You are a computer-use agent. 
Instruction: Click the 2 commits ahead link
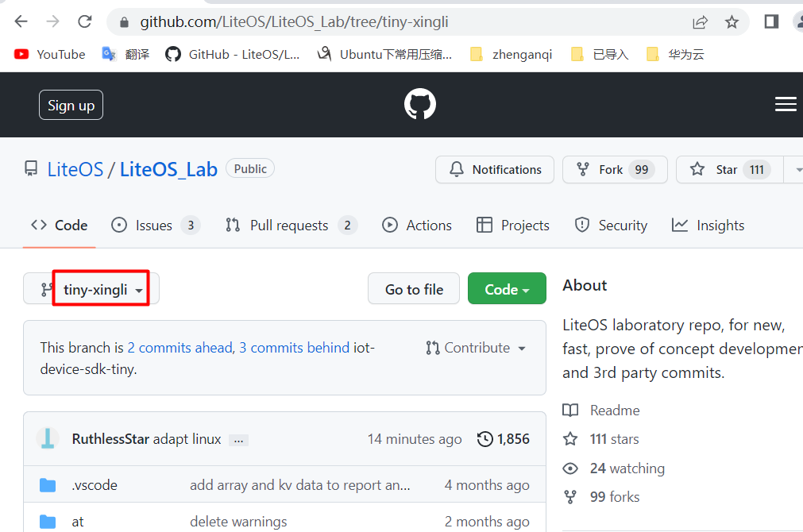[180, 348]
